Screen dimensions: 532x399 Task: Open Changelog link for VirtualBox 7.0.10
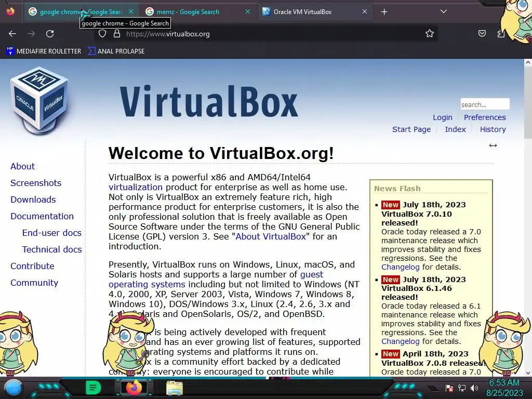click(x=401, y=267)
